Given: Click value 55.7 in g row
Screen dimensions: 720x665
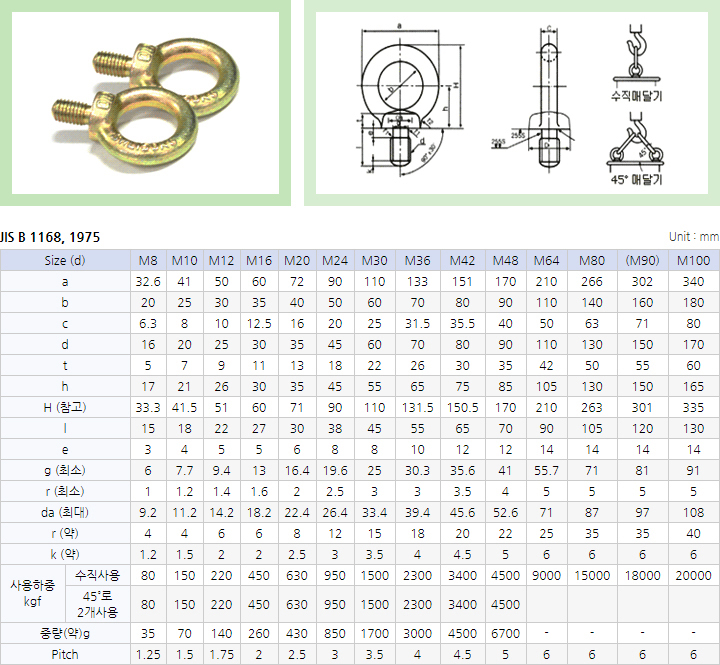Looking at the screenshot, I should 546,470.
